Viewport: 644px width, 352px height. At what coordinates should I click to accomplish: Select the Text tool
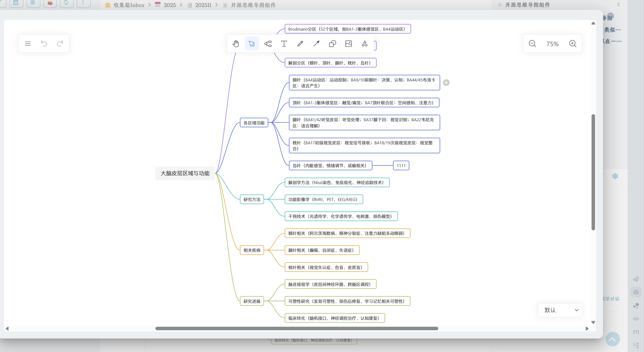(284, 44)
